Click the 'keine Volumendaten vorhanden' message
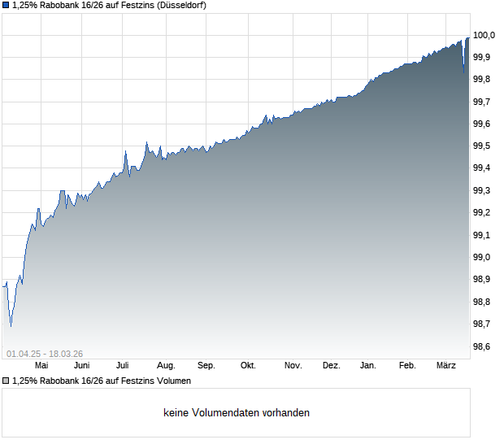Screen dimensions: 504x444 coord(237,413)
